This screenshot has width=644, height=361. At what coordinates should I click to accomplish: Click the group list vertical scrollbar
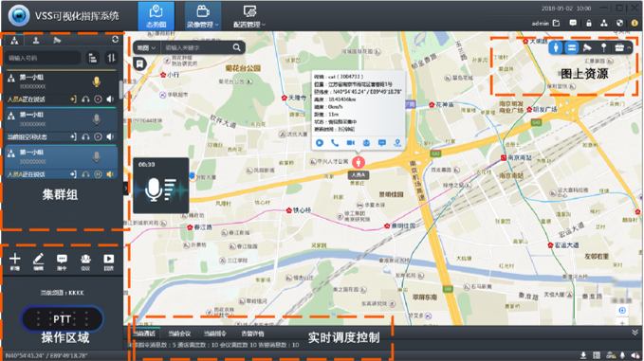coord(120,89)
